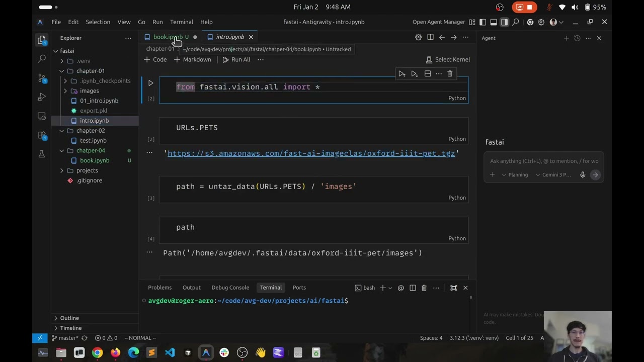Open the Testing flask view
Screen dimensions: 644x362
point(42,154)
